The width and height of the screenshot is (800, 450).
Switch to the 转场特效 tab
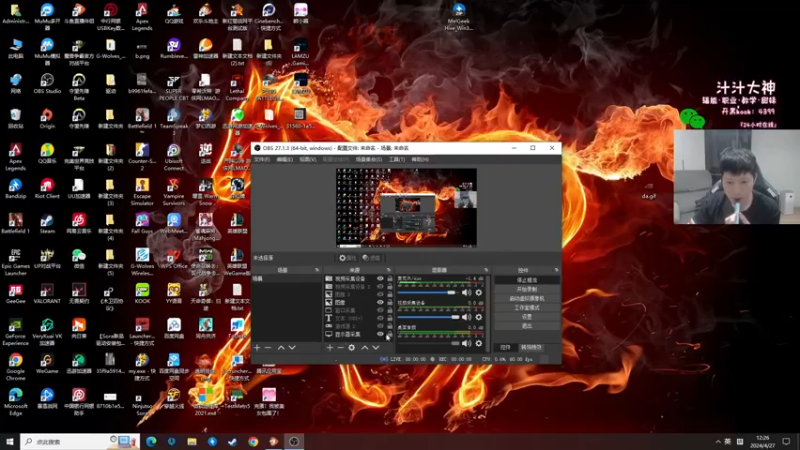click(532, 347)
